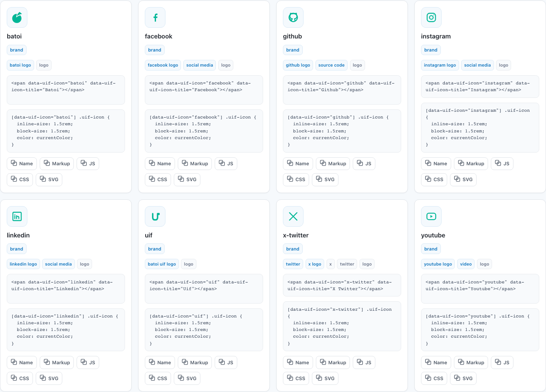This screenshot has height=392, width=546.
Task: Copy JS for the instagram icon
Action: 502,164
